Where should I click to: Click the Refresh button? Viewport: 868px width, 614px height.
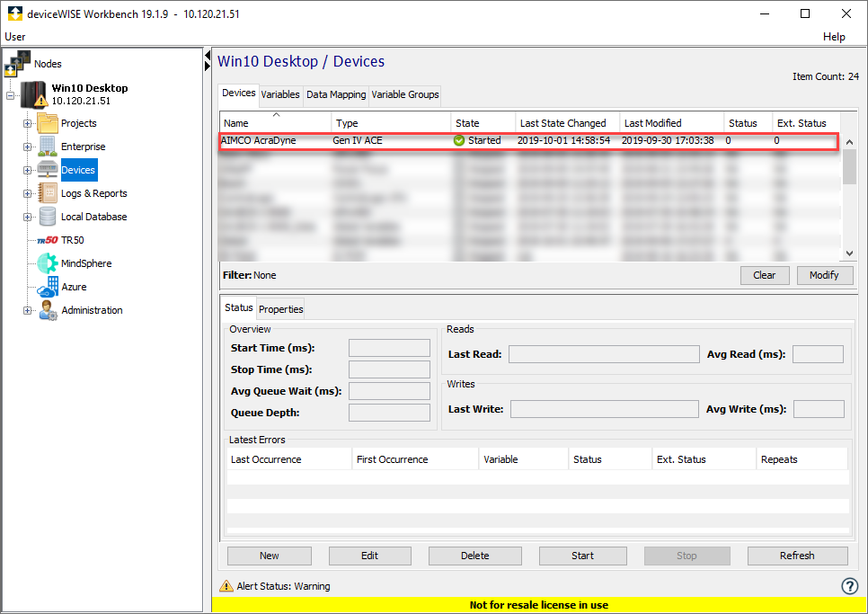tap(797, 556)
